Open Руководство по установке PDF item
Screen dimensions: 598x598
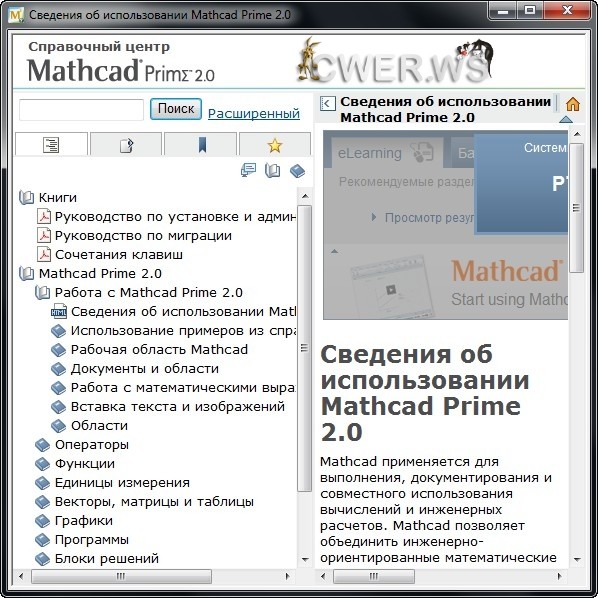(175, 217)
